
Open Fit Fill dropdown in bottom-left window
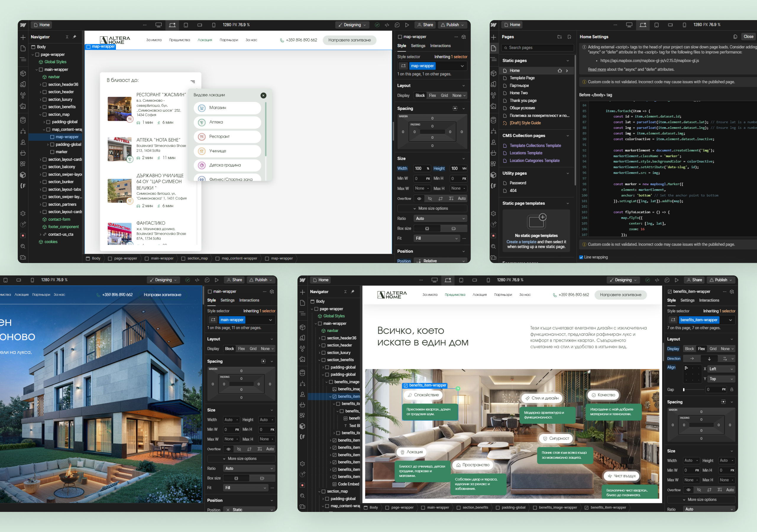coord(246,488)
